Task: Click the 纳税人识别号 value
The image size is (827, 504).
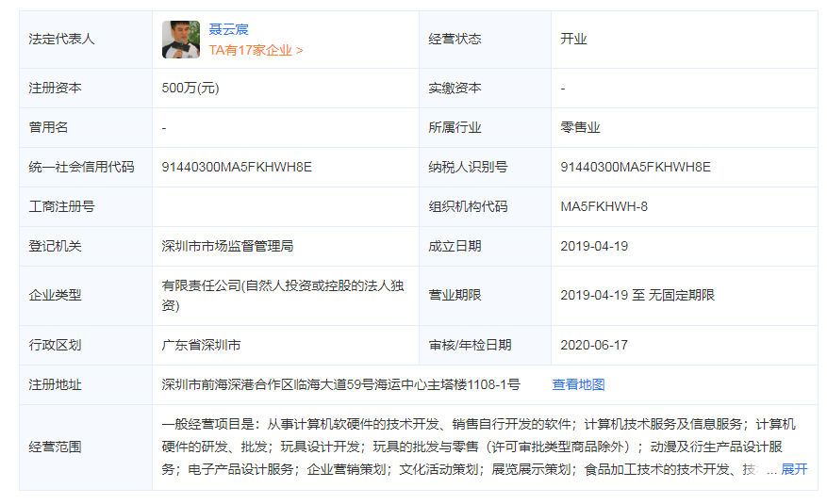Action: (635, 167)
